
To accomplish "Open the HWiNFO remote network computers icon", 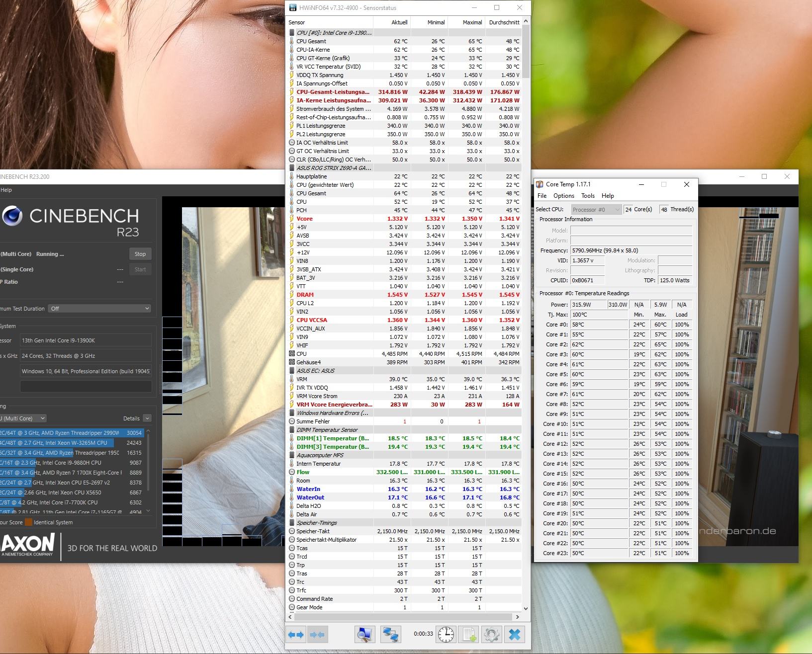I will [x=390, y=634].
